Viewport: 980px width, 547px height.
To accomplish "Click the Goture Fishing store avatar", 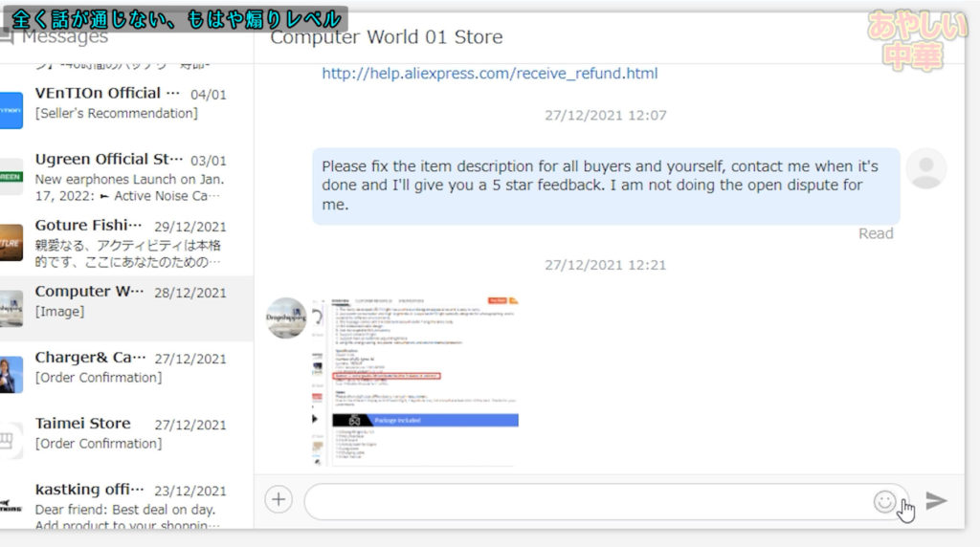I will coord(11,243).
